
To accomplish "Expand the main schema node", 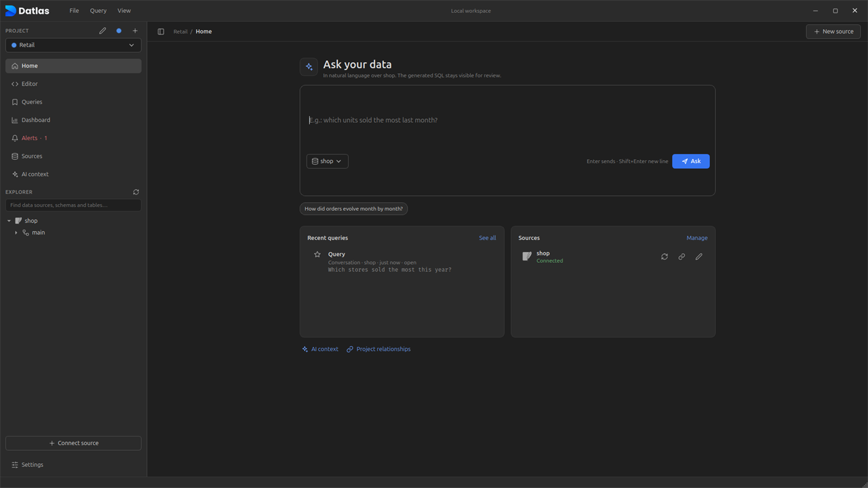I will point(16,233).
